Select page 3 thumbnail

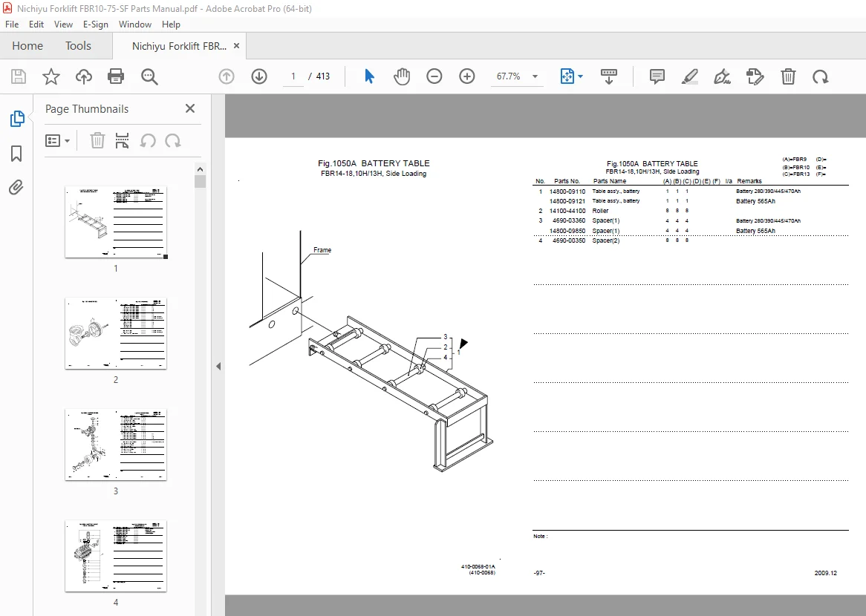click(116, 445)
